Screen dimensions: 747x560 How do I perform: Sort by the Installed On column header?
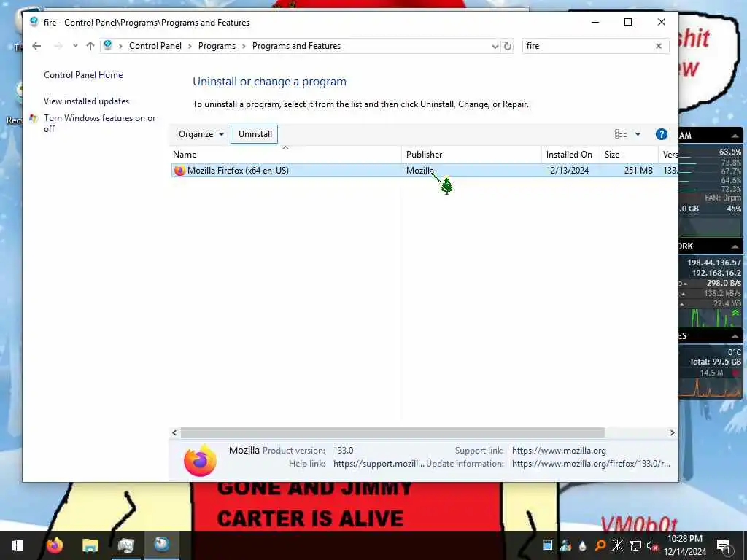coord(570,155)
